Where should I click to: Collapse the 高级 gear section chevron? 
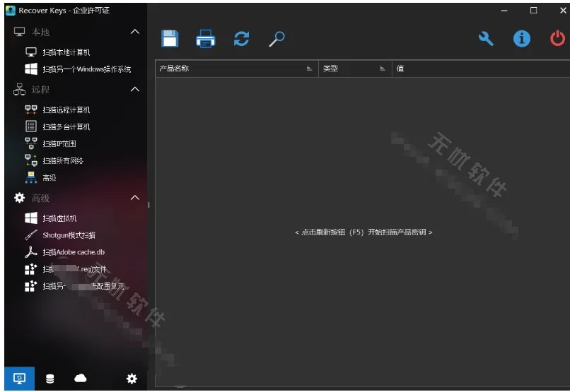click(x=135, y=198)
